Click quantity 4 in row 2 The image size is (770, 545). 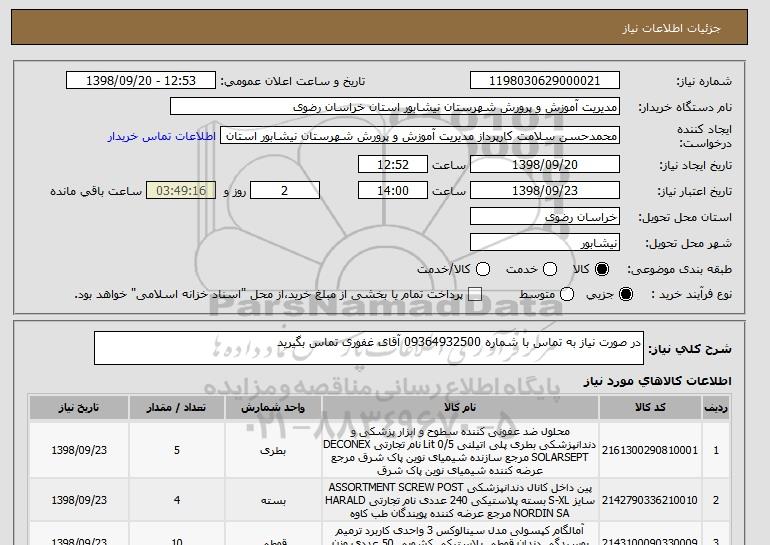click(177, 500)
